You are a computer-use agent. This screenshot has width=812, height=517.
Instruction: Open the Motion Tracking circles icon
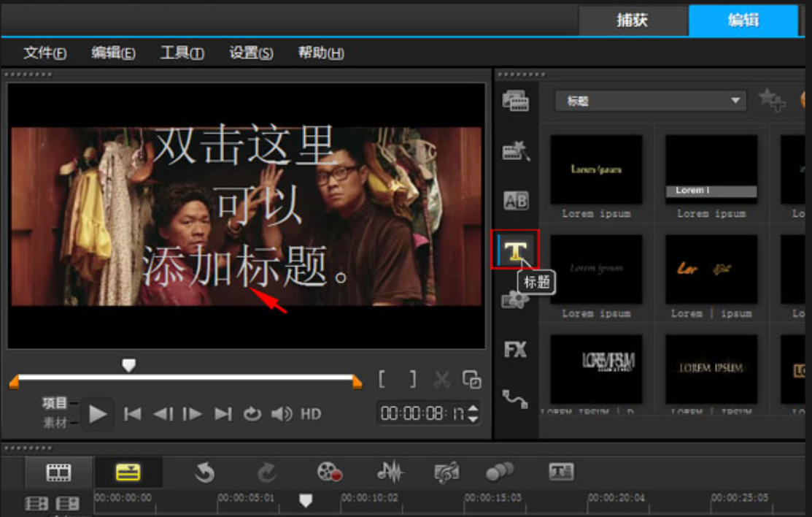tap(500, 472)
